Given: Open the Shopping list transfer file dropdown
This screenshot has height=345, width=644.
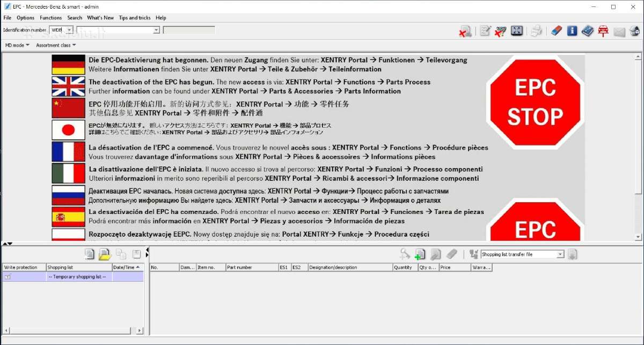Looking at the screenshot, I should [x=560, y=254].
